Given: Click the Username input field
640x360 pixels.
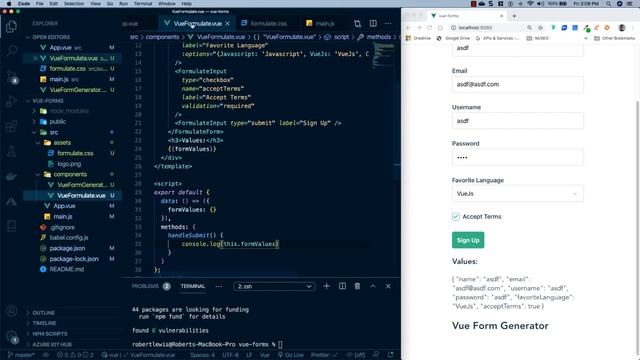Looking at the screenshot, I should pos(518,121).
